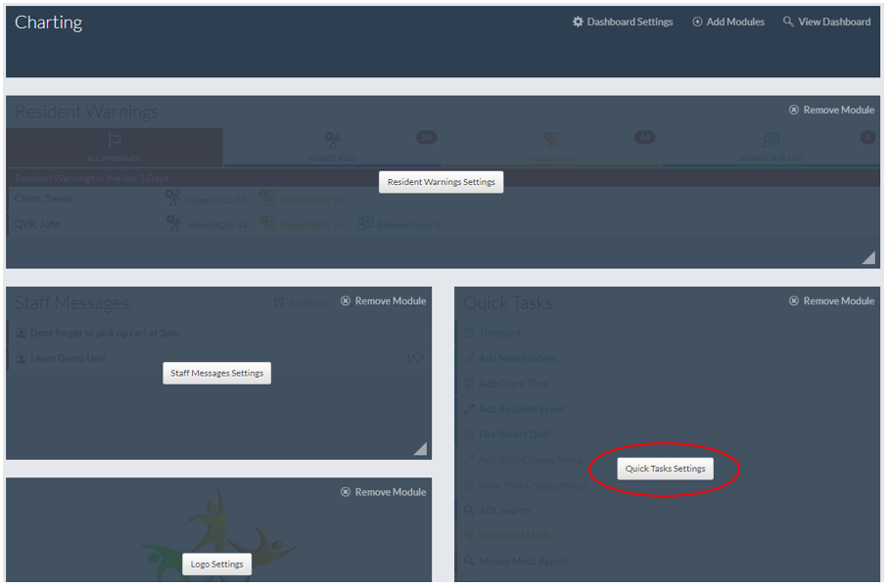The image size is (887, 588).
Task: Switch to the Behavior Plans tab
Action: coord(770,147)
